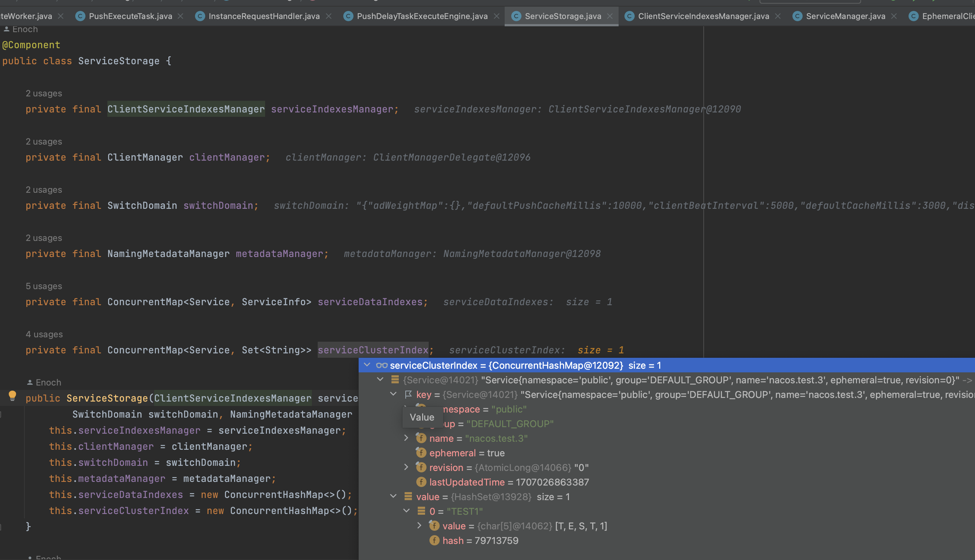Click the ServiceStorage.java class file icon
975x560 pixels.
516,16
